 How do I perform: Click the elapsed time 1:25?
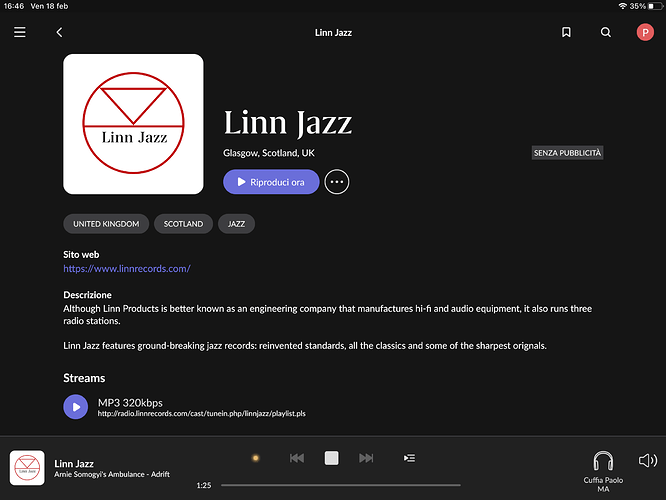pos(204,485)
